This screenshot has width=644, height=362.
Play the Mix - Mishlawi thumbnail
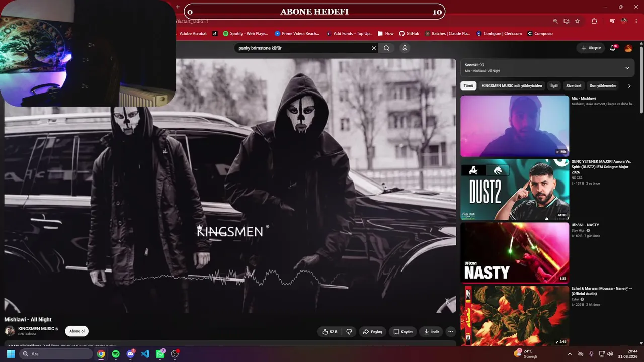click(x=515, y=126)
